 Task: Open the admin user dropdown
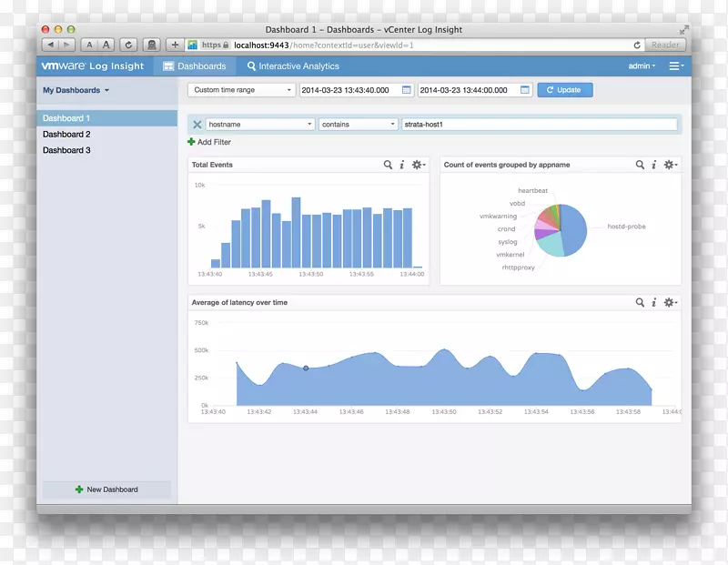coord(642,66)
